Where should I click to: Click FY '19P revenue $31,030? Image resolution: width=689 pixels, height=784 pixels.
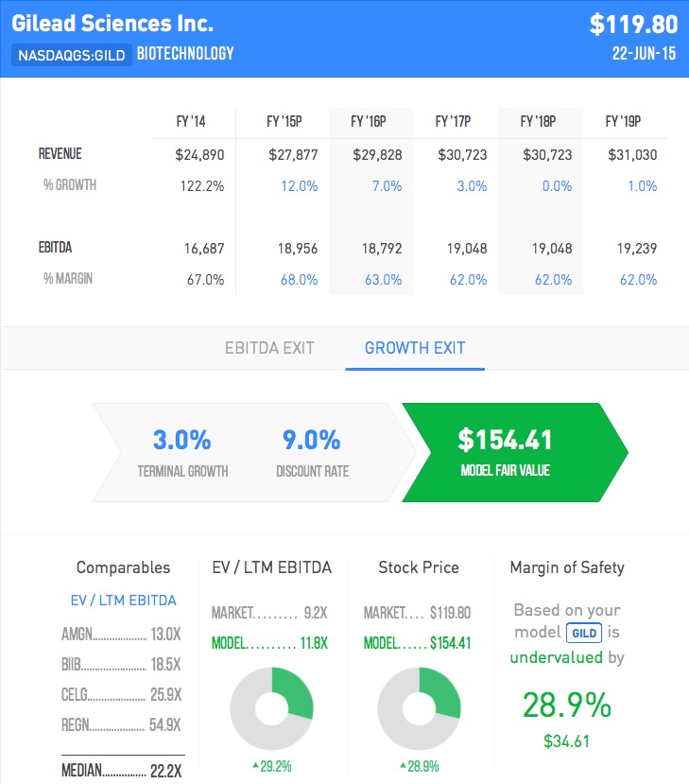(632, 155)
